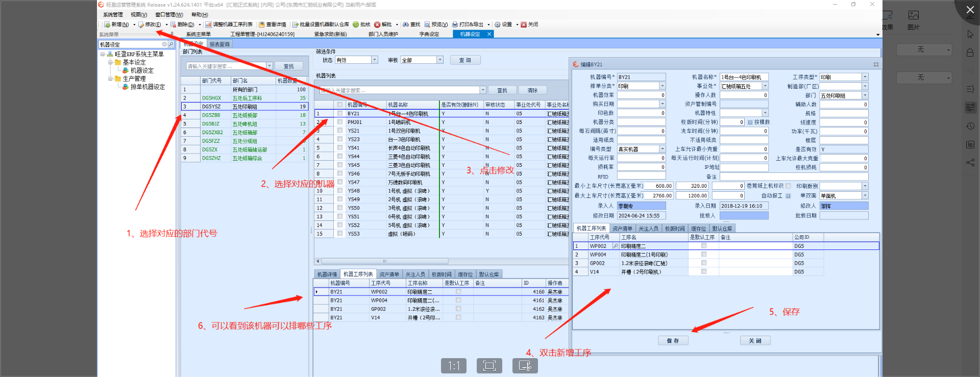Click the cursor pointer icon in the right sidebar
Screen dimensions: 980x377
tap(970, 34)
